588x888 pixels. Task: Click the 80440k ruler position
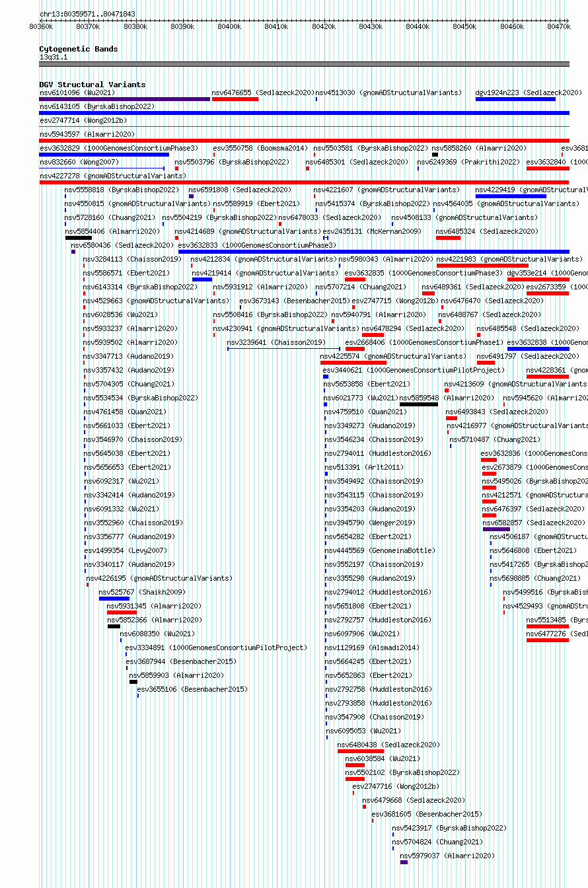tap(418, 26)
